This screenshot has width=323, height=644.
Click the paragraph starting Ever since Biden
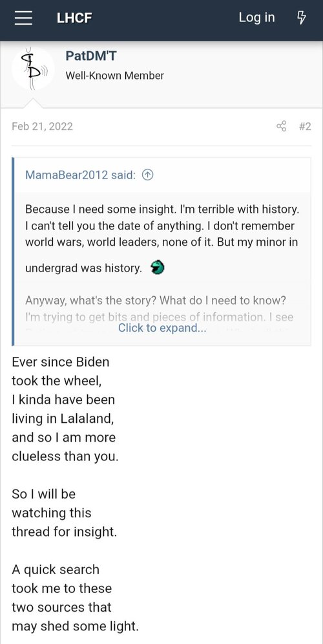click(65, 409)
